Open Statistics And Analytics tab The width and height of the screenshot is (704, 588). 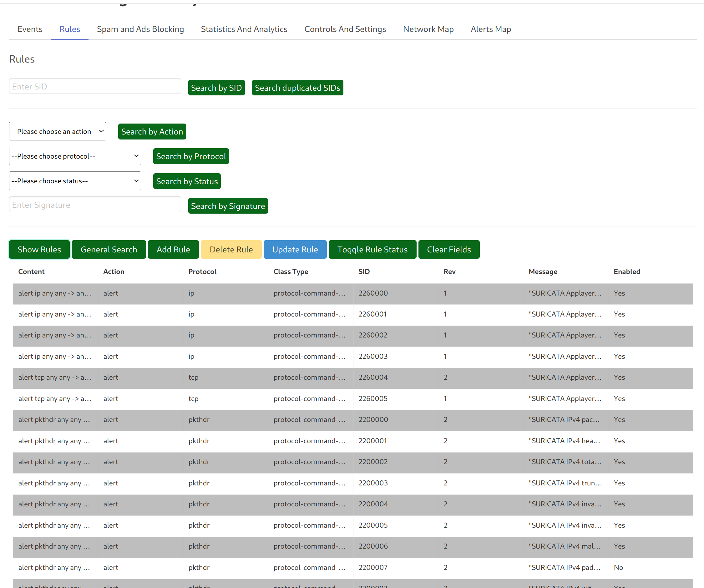[x=244, y=29]
